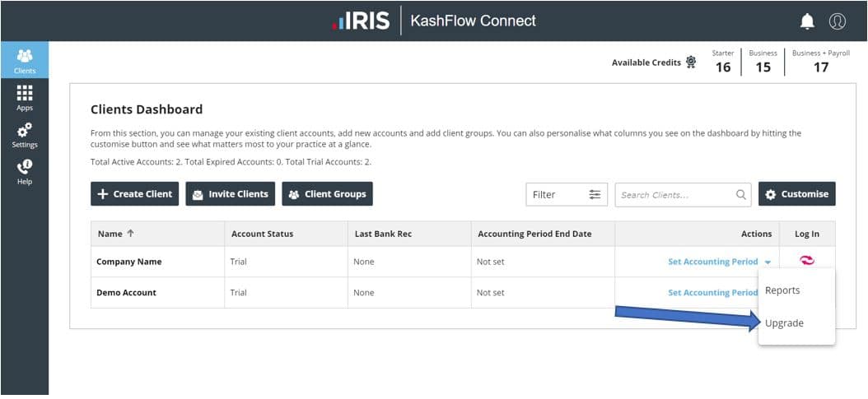Click the Customise button
The image size is (868, 399).
pyautogui.click(x=796, y=194)
